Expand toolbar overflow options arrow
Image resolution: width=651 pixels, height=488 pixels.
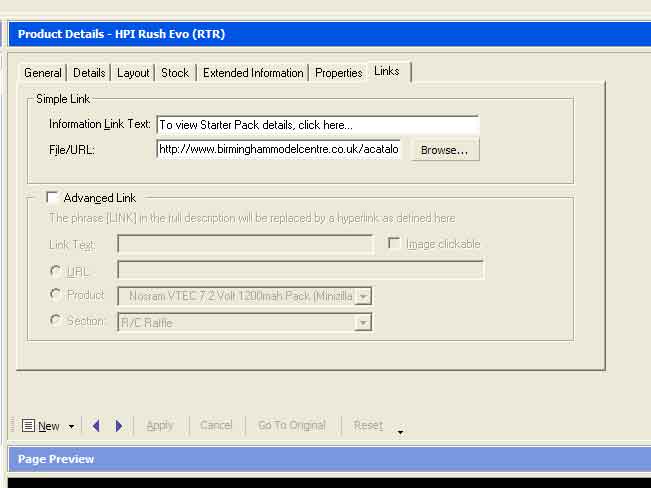pos(400,432)
